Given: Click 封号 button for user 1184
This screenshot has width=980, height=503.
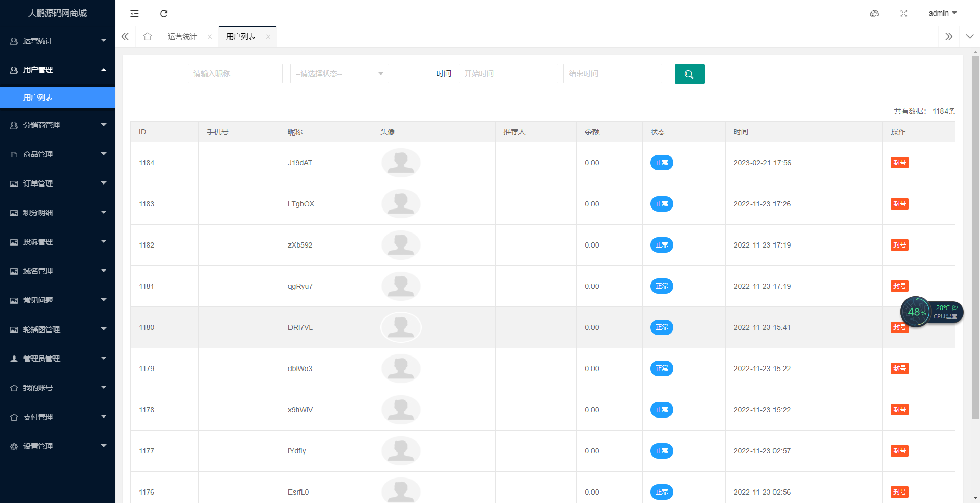Looking at the screenshot, I should [899, 163].
